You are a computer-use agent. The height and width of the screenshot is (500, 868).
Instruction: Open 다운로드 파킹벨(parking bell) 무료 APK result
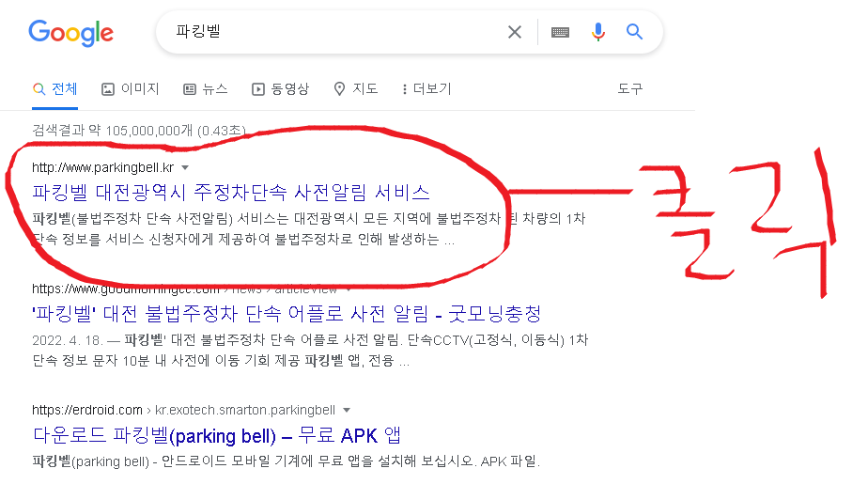(x=216, y=436)
